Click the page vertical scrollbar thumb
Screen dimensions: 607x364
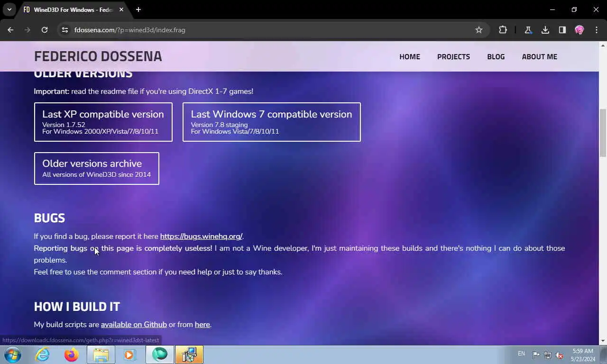click(x=603, y=133)
